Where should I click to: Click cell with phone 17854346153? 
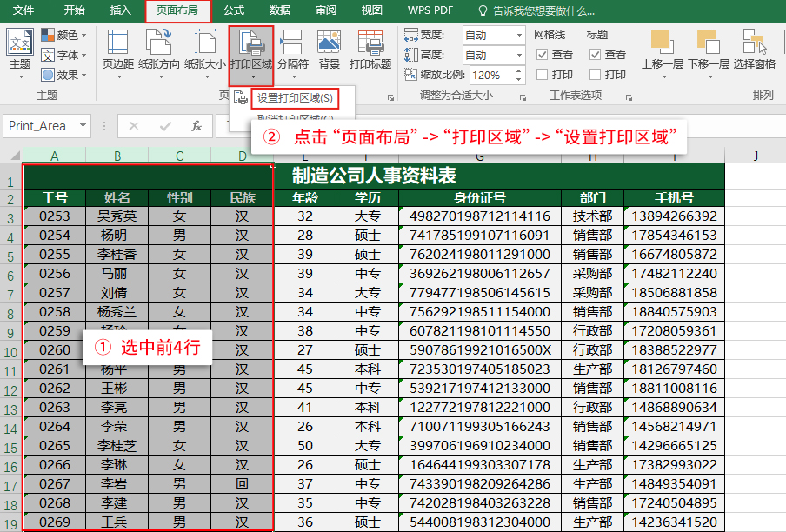(x=674, y=236)
